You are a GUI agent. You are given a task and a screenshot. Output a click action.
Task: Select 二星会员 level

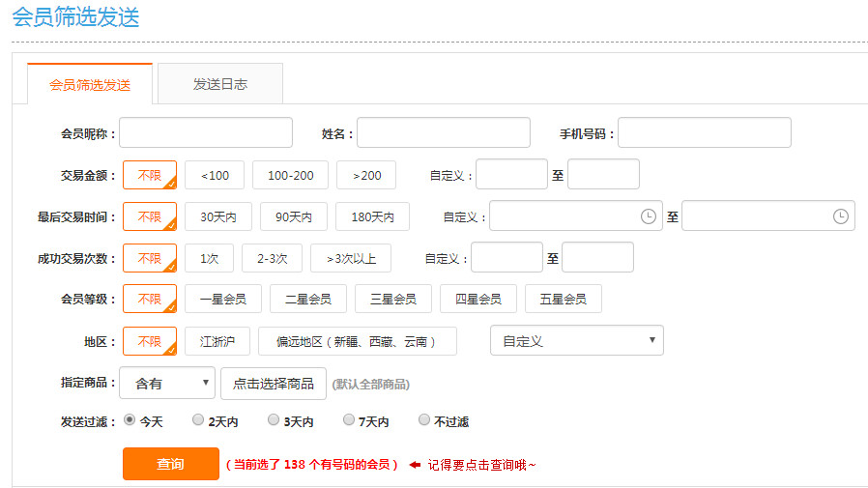(308, 299)
